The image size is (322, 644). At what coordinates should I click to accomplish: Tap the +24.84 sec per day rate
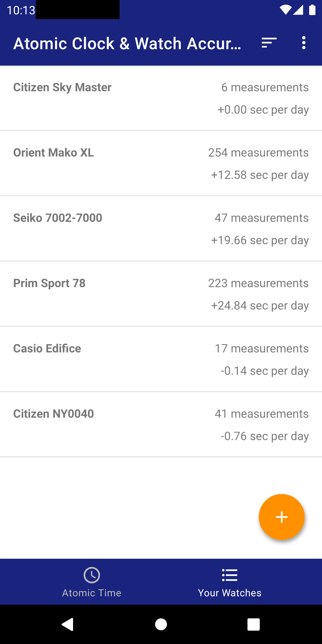click(260, 306)
